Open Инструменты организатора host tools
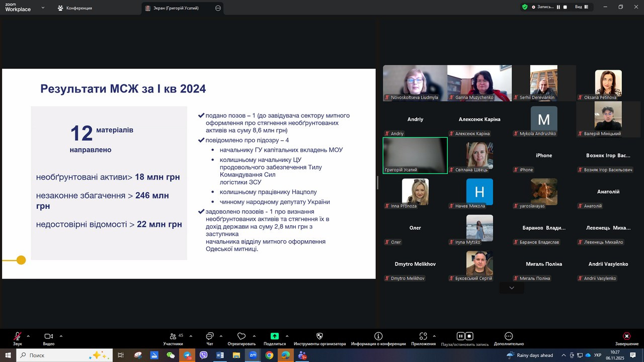 click(x=319, y=338)
